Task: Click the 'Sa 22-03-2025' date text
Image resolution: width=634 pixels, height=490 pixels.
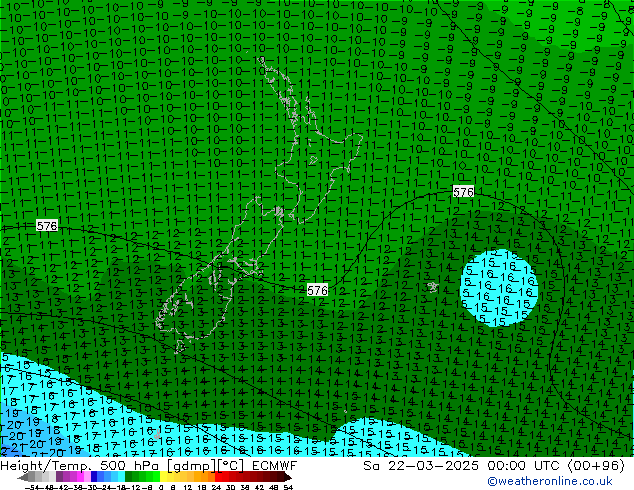Action: 421,466
